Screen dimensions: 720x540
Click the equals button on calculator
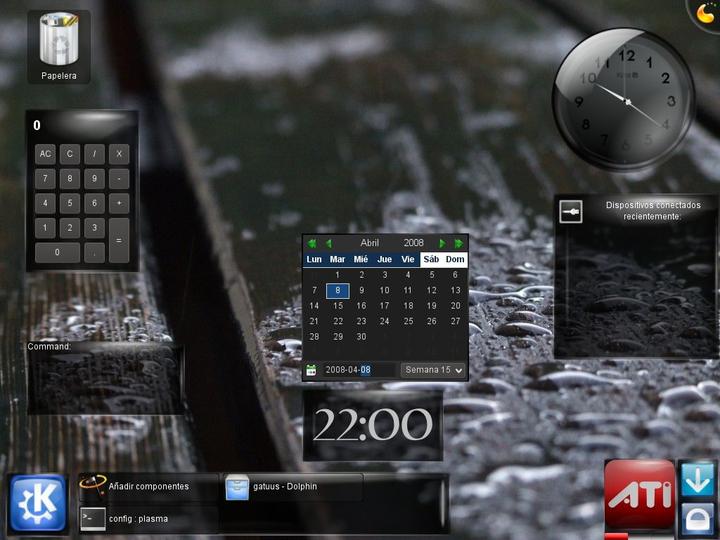[x=119, y=240]
